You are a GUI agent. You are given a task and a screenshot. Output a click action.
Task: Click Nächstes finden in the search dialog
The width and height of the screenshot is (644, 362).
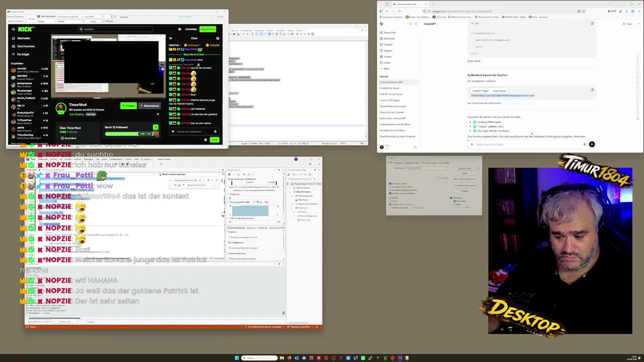point(465,168)
